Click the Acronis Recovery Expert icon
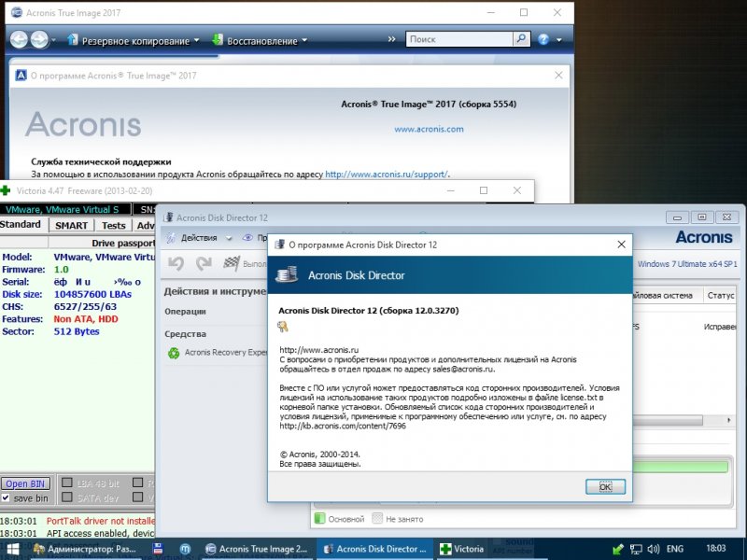Image resolution: width=747 pixels, height=560 pixels. point(174,353)
